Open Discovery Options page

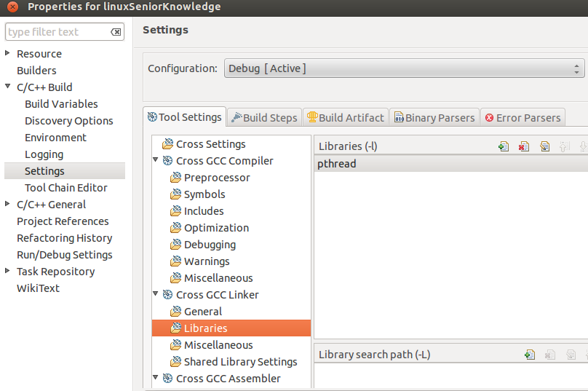[x=68, y=121]
